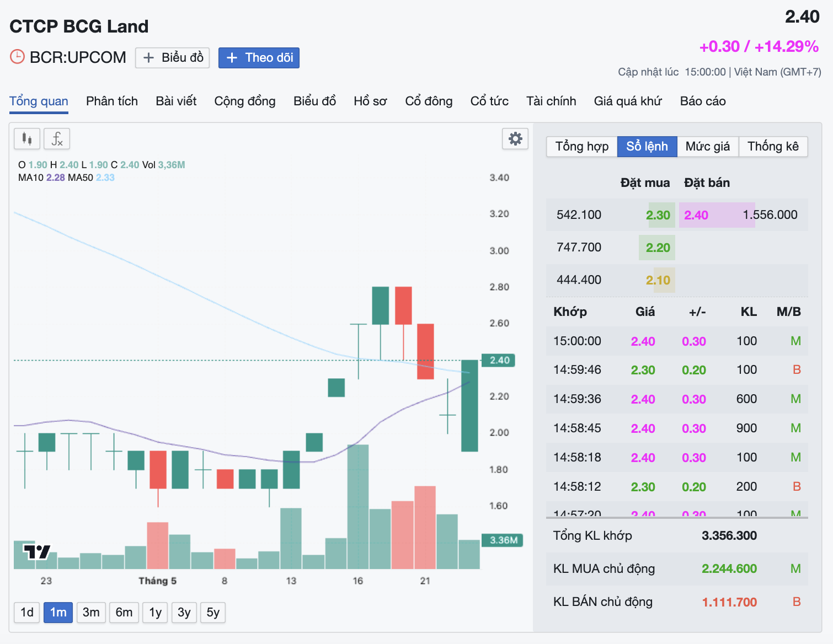Image resolution: width=833 pixels, height=644 pixels.
Task: Click the plus Biểu đồ button
Action: pos(172,58)
